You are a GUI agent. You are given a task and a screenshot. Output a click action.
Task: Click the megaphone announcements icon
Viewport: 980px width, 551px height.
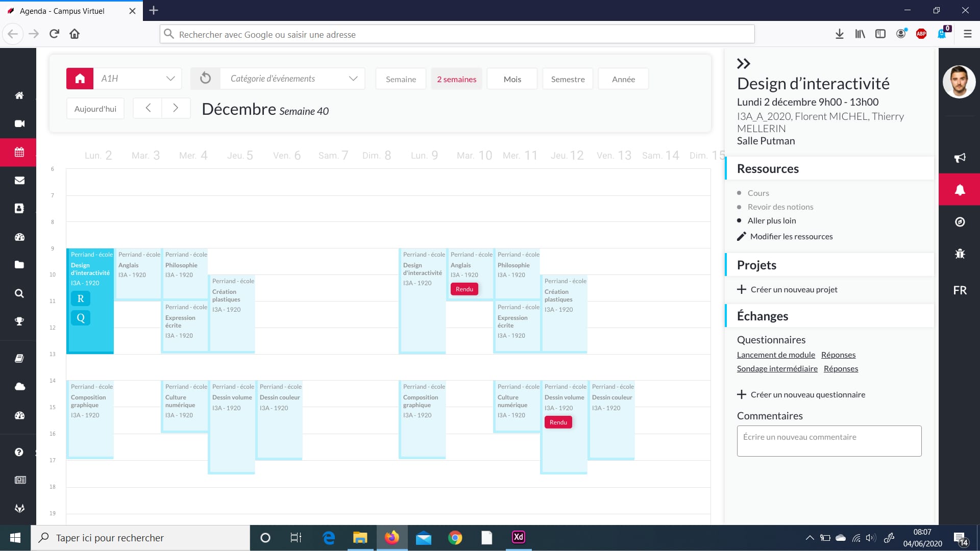point(960,158)
